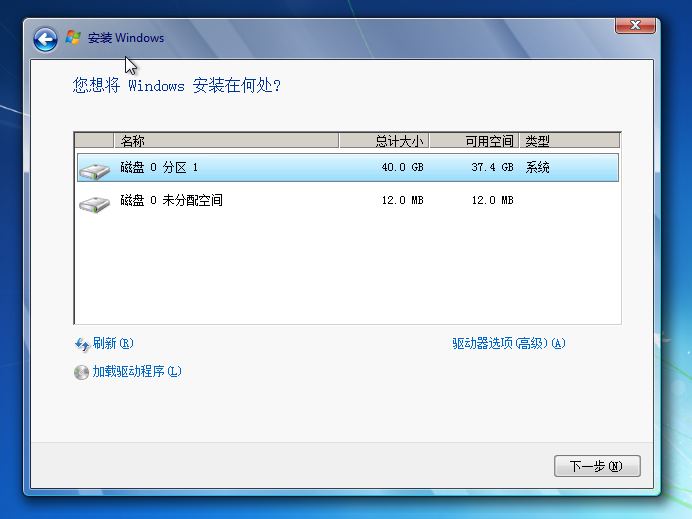Sort by the 名称 column header

click(x=226, y=141)
